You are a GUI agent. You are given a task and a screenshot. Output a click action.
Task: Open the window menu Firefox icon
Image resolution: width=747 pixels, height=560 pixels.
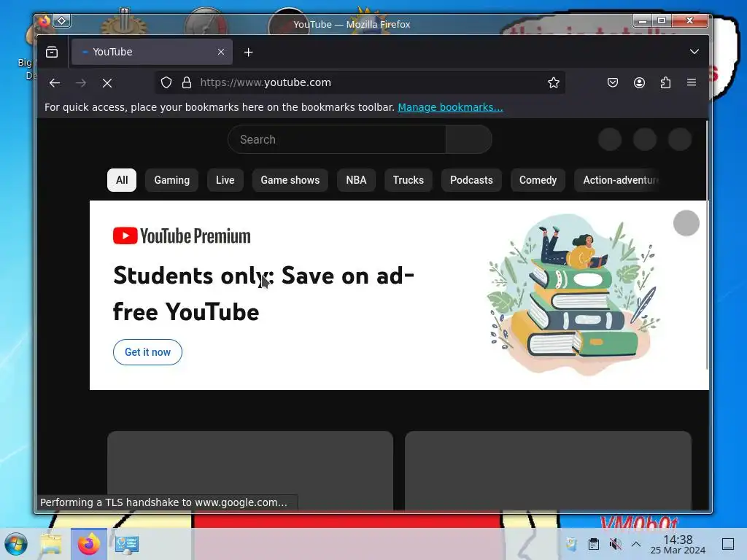[44, 21]
